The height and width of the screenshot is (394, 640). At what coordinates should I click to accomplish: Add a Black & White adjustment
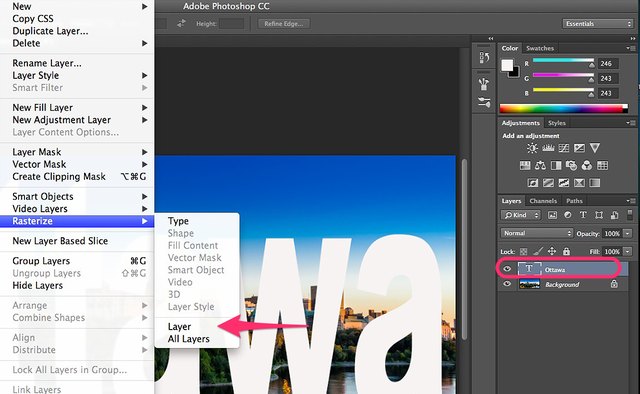tap(556, 165)
